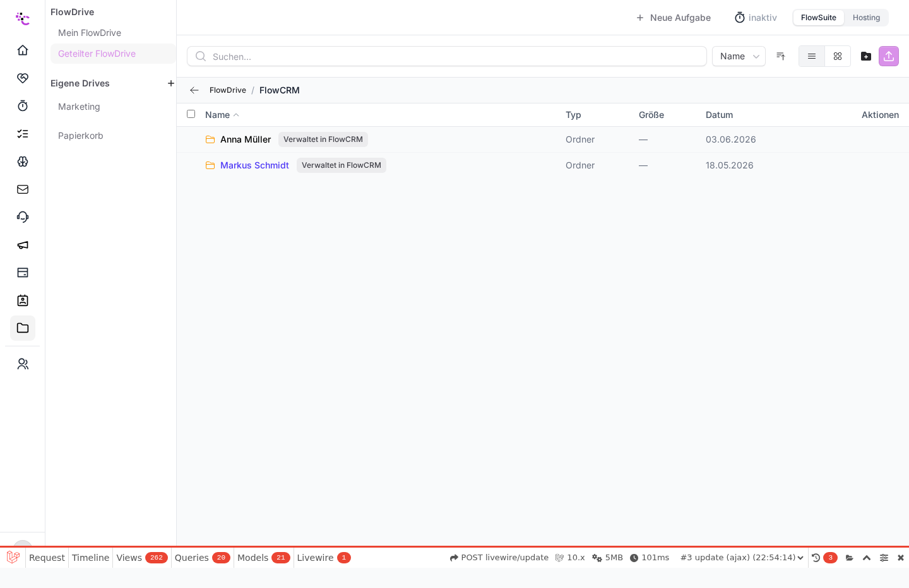
Task: Click the Suchen search field
Action: (447, 56)
